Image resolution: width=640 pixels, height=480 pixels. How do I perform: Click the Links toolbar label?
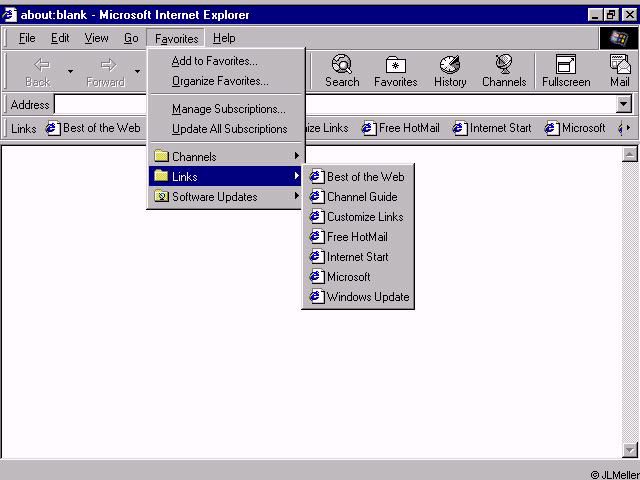coord(24,129)
